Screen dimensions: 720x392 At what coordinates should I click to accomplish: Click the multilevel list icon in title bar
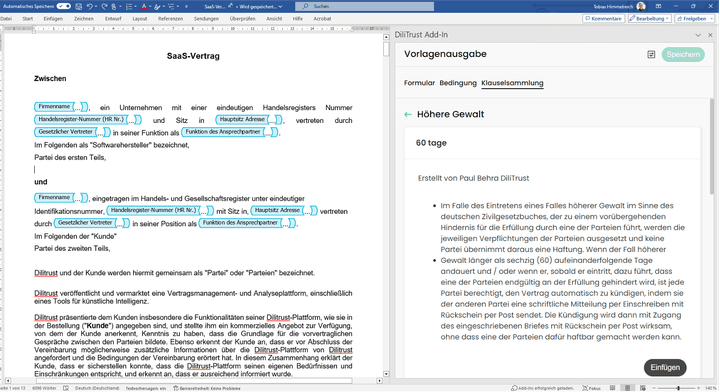(x=171, y=6)
